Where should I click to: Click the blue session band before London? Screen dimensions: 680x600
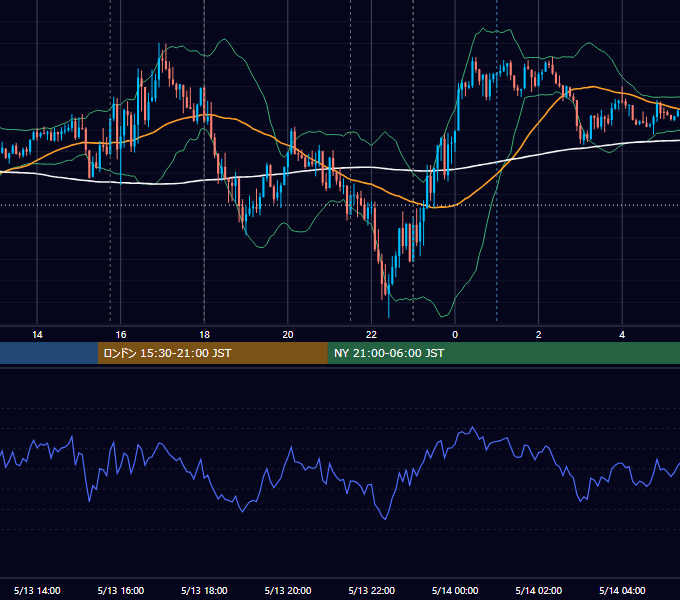[x=49, y=353]
